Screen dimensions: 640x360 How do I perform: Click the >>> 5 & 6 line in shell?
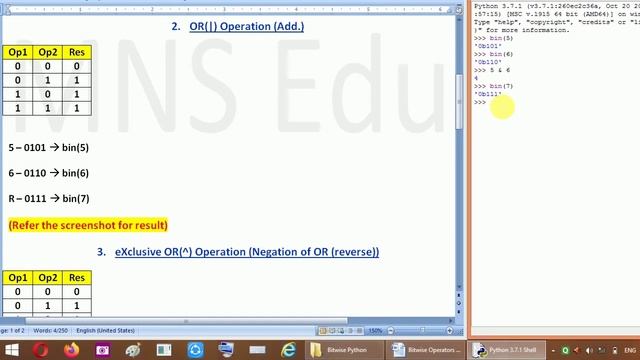click(492, 70)
